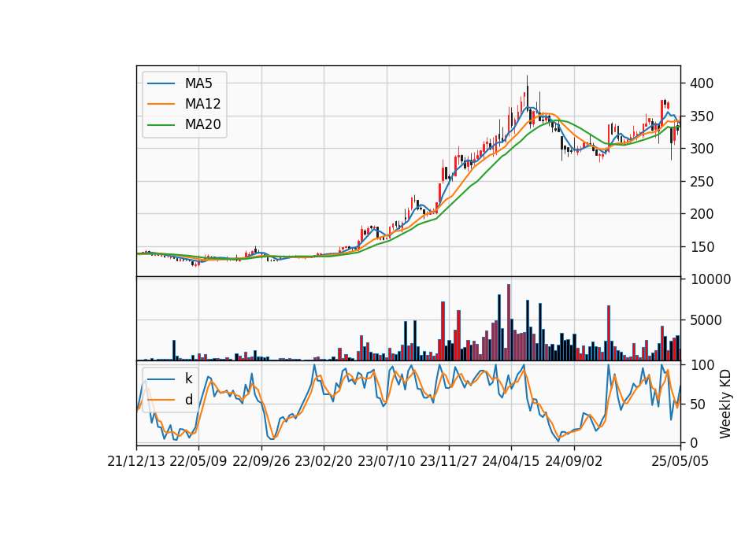
Task: Click the d legend entry in KD panel
Action: pos(188,400)
